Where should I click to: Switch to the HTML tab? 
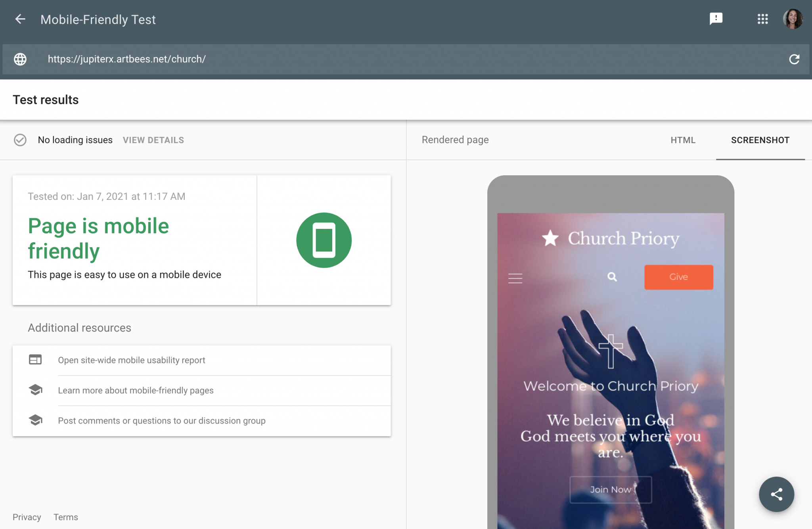point(683,140)
